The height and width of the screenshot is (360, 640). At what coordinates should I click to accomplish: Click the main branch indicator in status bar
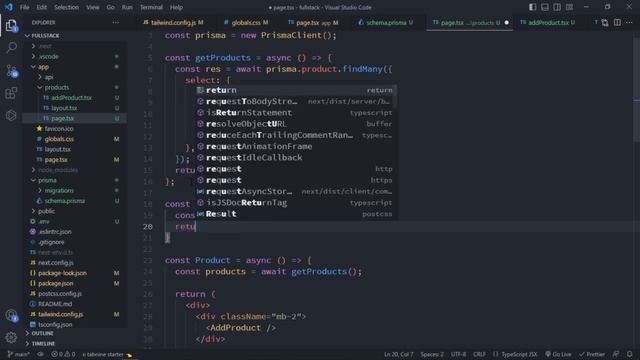(x=19, y=354)
